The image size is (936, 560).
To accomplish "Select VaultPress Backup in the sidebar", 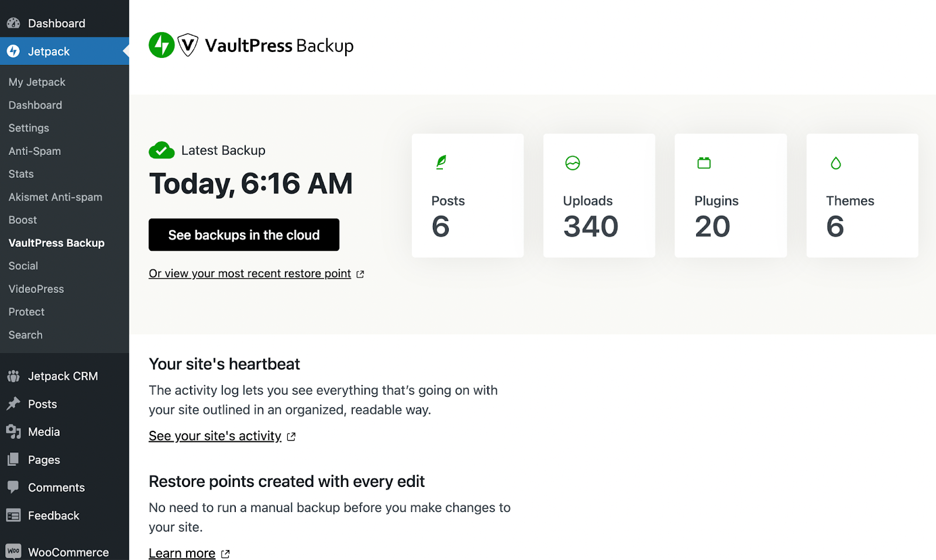I will coord(56,243).
